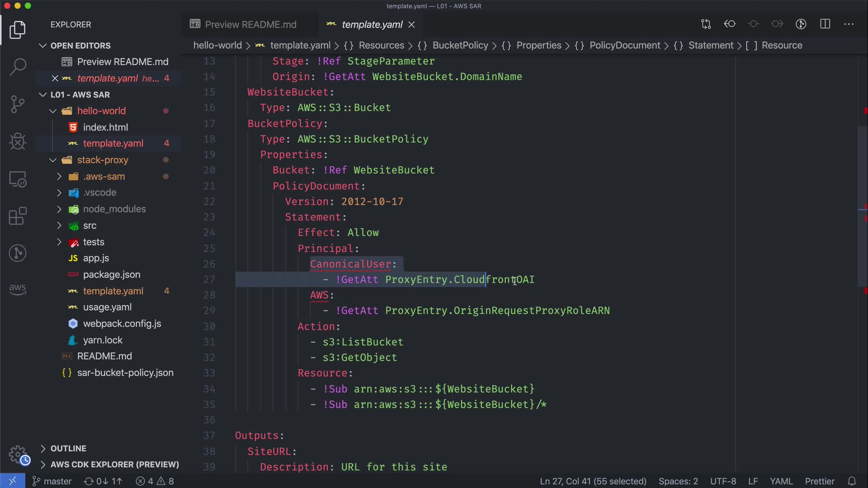Open the notifications bell in status bar
Viewport: 868px width, 488px height.
pyautogui.click(x=852, y=481)
